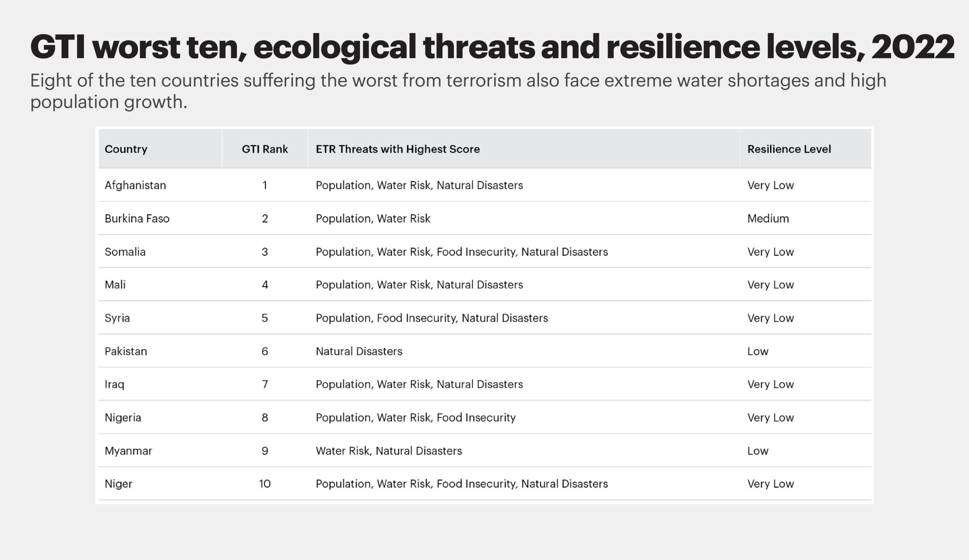969x560 pixels.
Task: Click the 'Country' column header
Action: (126, 149)
